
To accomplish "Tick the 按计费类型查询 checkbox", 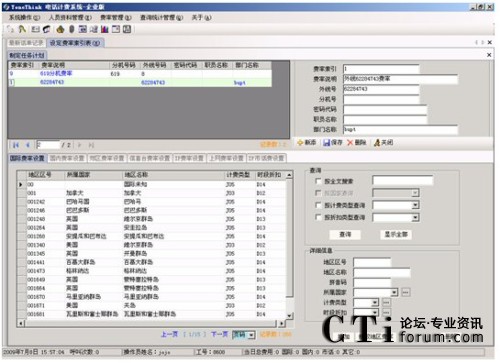I will click(x=318, y=205).
